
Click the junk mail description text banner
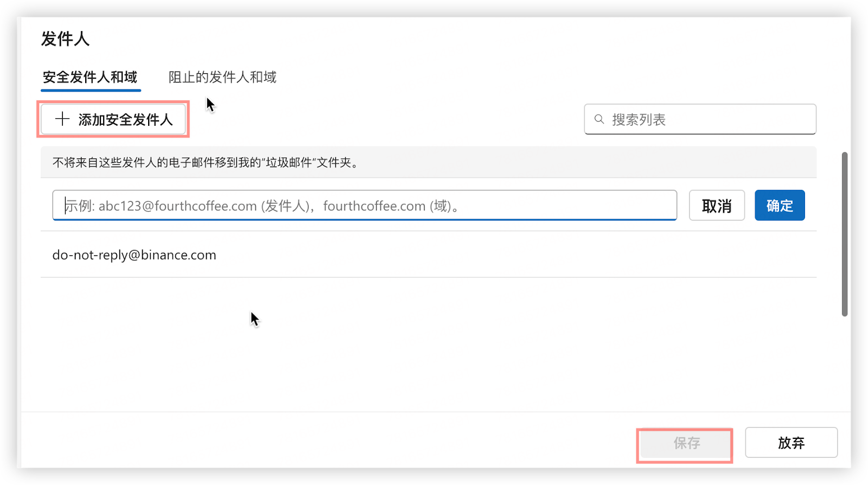tap(205, 162)
